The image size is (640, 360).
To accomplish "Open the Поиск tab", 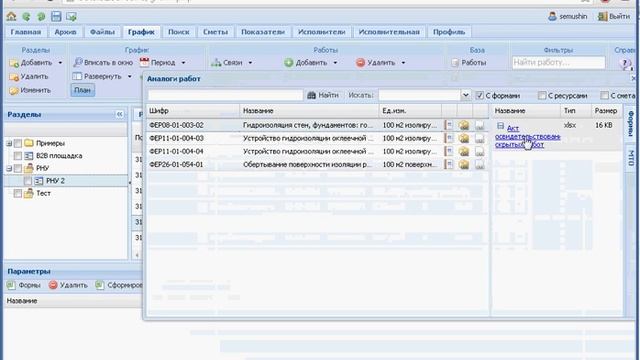I will pos(179,32).
